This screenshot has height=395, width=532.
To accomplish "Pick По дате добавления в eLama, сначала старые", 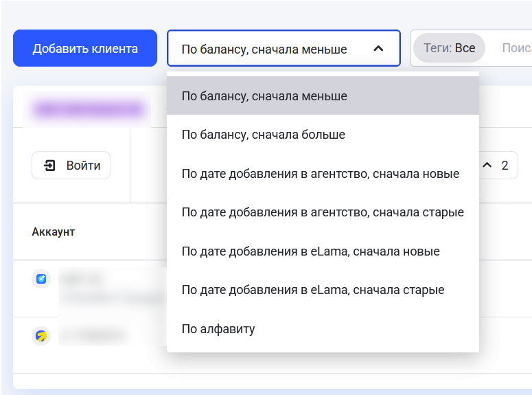I will click(x=323, y=290).
